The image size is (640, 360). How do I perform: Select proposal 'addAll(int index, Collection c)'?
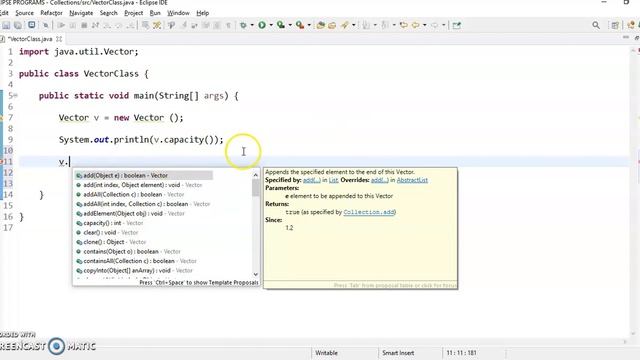[x=143, y=204]
